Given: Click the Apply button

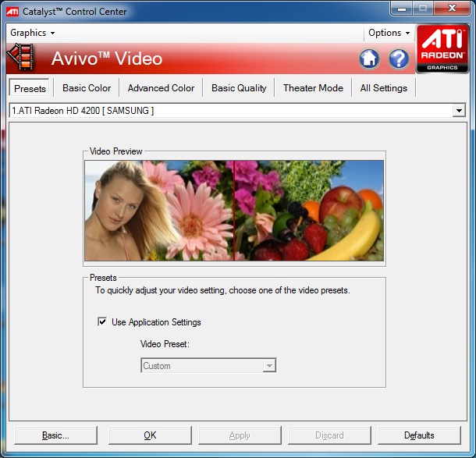Looking at the screenshot, I should pos(240,435).
